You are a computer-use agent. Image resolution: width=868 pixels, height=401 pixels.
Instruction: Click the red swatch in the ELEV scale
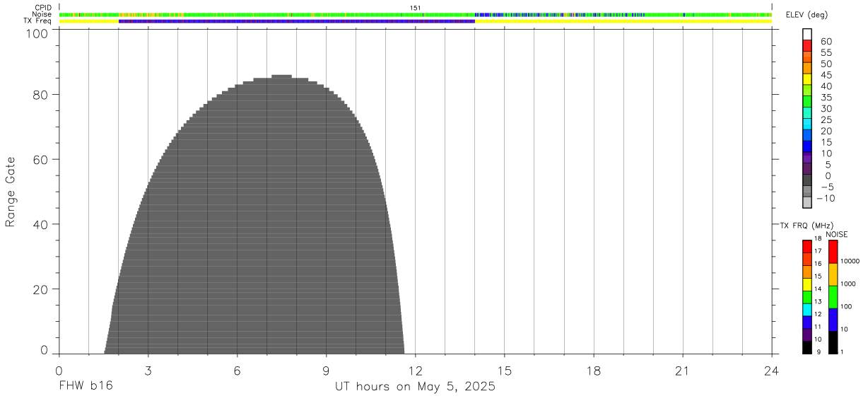coord(807,45)
